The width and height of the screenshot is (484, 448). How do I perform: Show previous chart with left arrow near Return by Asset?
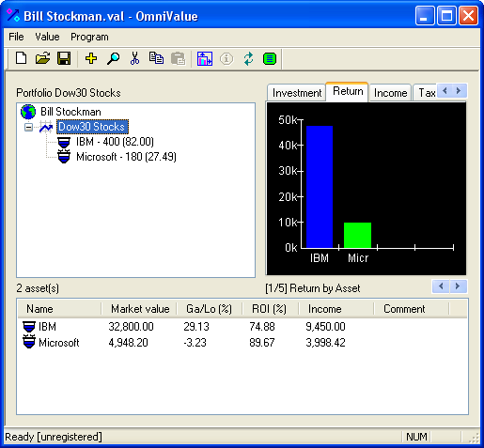tap(441, 286)
